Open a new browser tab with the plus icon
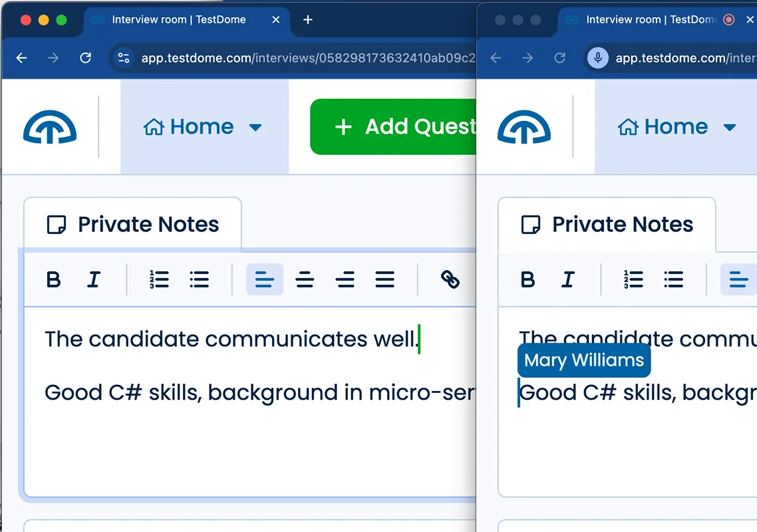The width and height of the screenshot is (757, 532). (307, 20)
